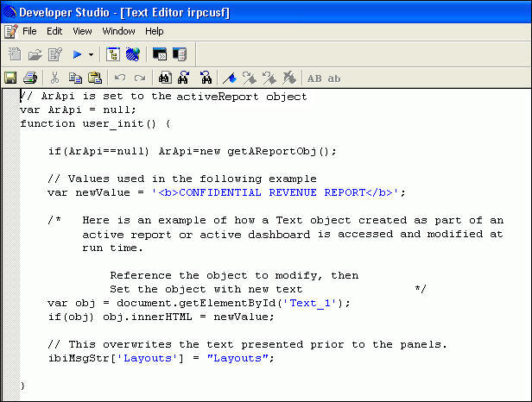Click the lowercase ab conversion button
The width and height of the screenshot is (532, 402).
(x=334, y=78)
